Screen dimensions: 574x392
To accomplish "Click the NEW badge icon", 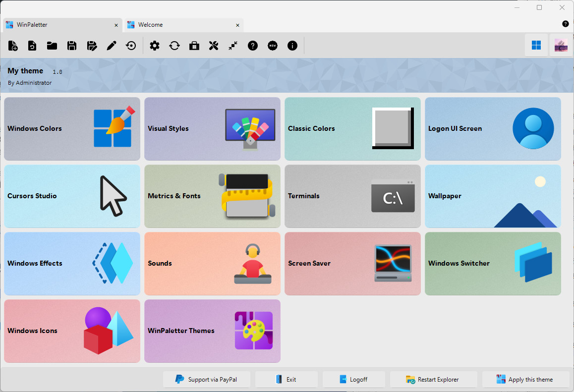I will click(x=272, y=46).
